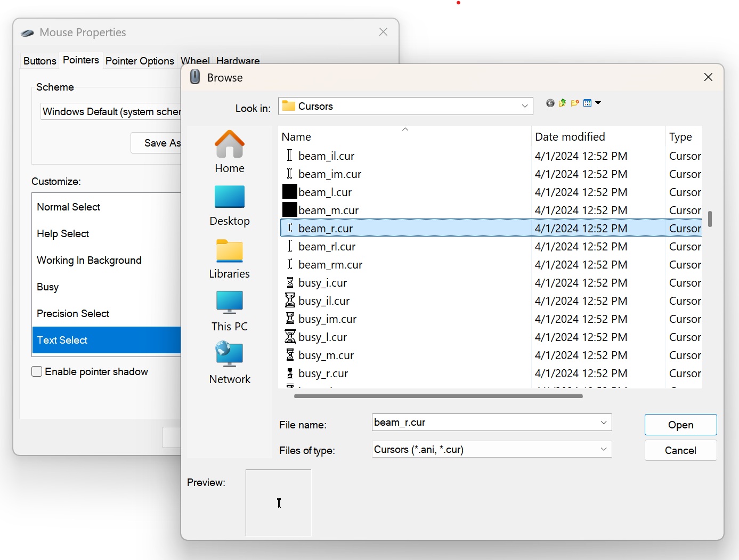Screen dimensions: 739x560
Task: Open the View Menu dropdown arrow
Action: (598, 103)
